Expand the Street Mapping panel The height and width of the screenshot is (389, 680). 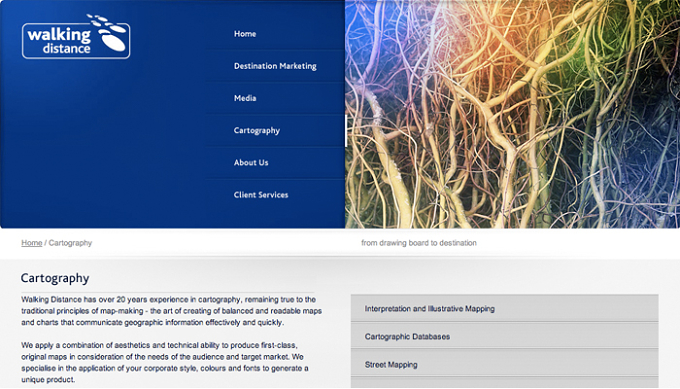504,364
